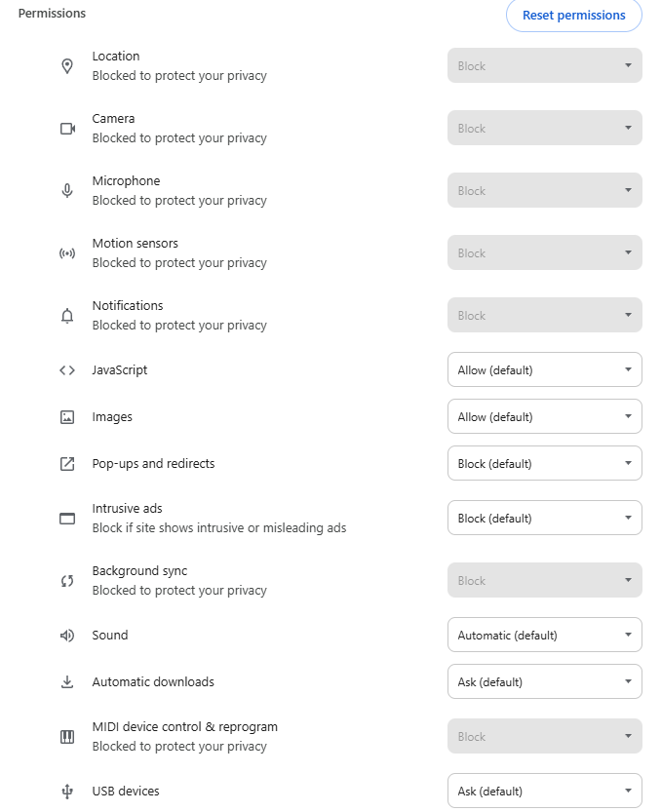Click the Notifications bell icon
The width and height of the screenshot is (661, 812).
pyautogui.click(x=67, y=316)
